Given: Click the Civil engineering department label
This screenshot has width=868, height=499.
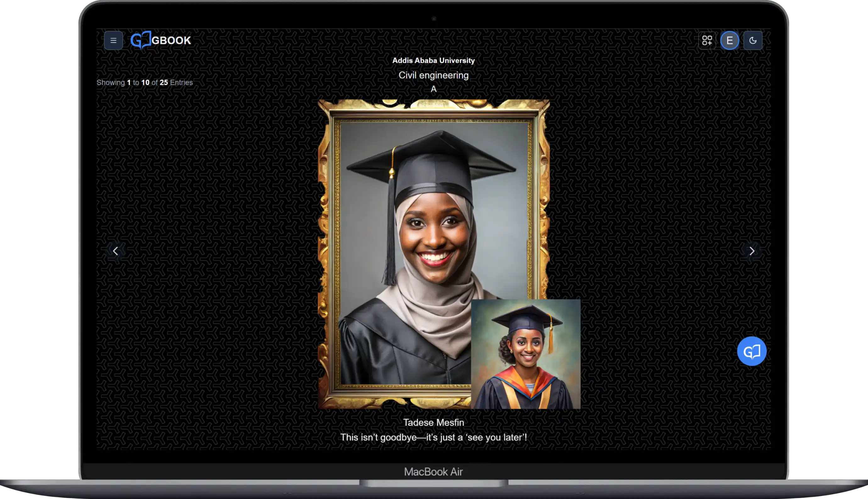Looking at the screenshot, I should (x=433, y=76).
